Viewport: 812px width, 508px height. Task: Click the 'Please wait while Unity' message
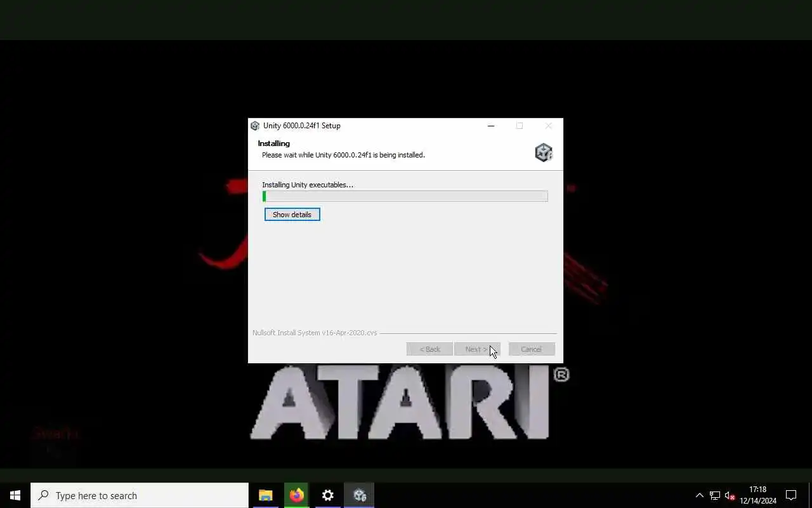pyautogui.click(x=343, y=155)
